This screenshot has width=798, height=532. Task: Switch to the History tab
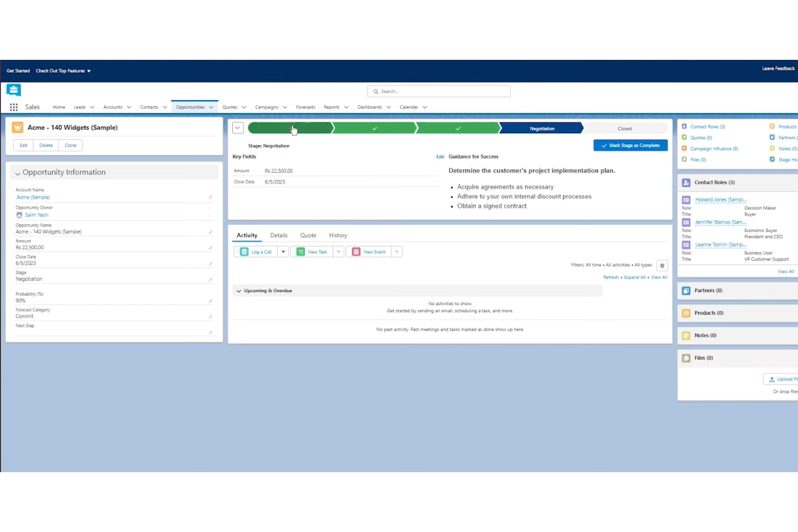(x=338, y=236)
